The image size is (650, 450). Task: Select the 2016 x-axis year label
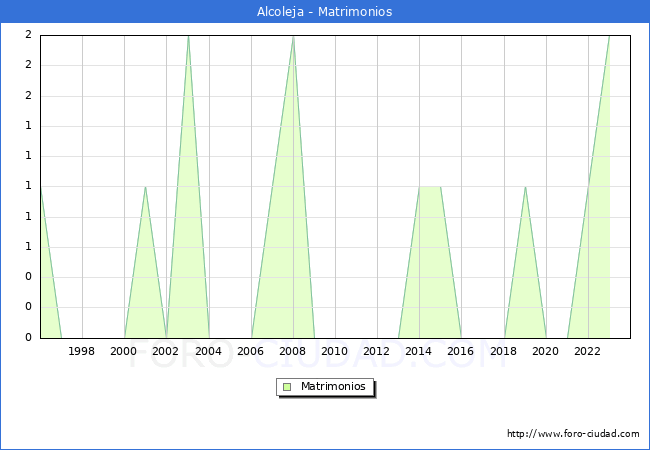(460, 351)
